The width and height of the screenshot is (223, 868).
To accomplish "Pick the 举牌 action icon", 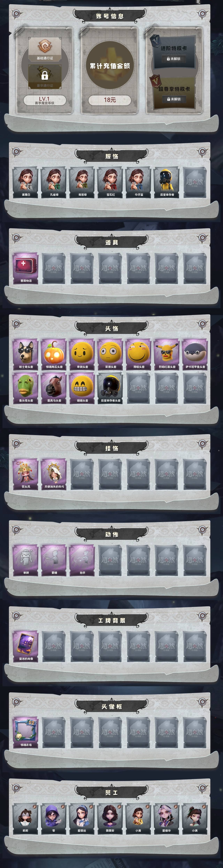I will (x=26, y=560).
